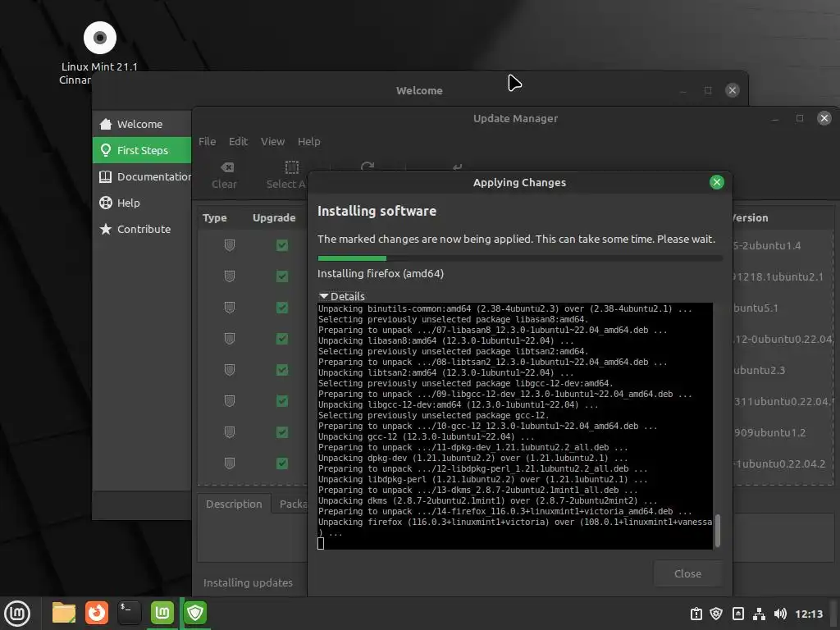Click the version cell '909ubuntu1.2'
840x630 pixels.
(x=769, y=433)
